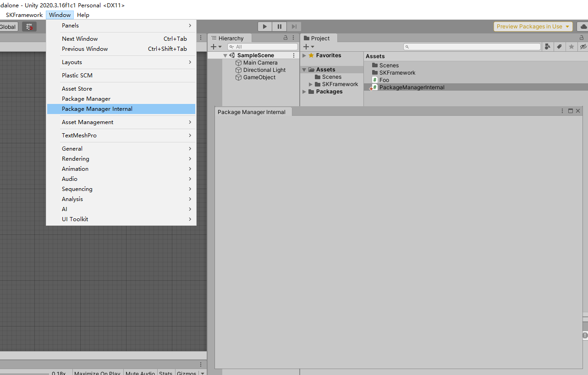Click the Pause button
Viewport: 588px width, 375px height.
pyautogui.click(x=279, y=26)
